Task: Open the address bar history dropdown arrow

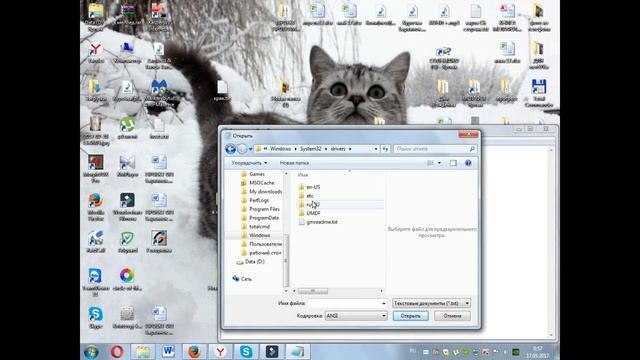Action: click(376, 149)
